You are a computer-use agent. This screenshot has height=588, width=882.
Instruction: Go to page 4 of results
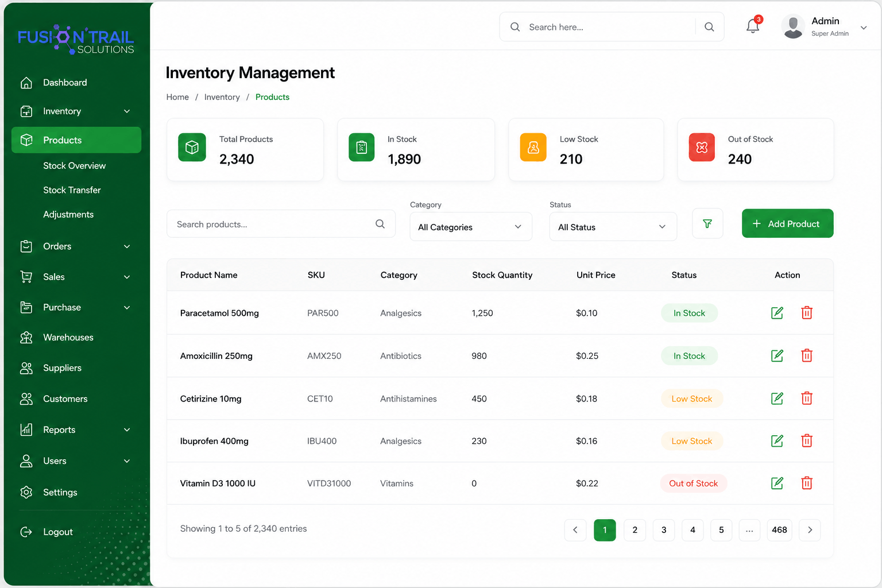coord(693,530)
